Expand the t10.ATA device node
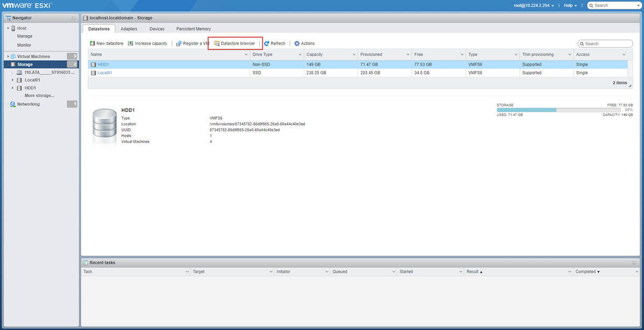The width and height of the screenshot is (644, 330). (x=13, y=72)
